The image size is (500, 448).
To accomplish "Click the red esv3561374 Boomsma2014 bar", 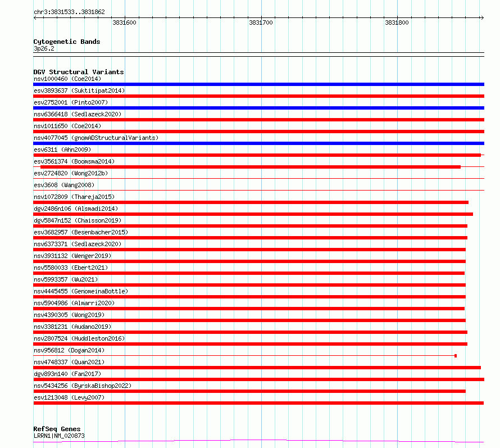I will (251, 167).
